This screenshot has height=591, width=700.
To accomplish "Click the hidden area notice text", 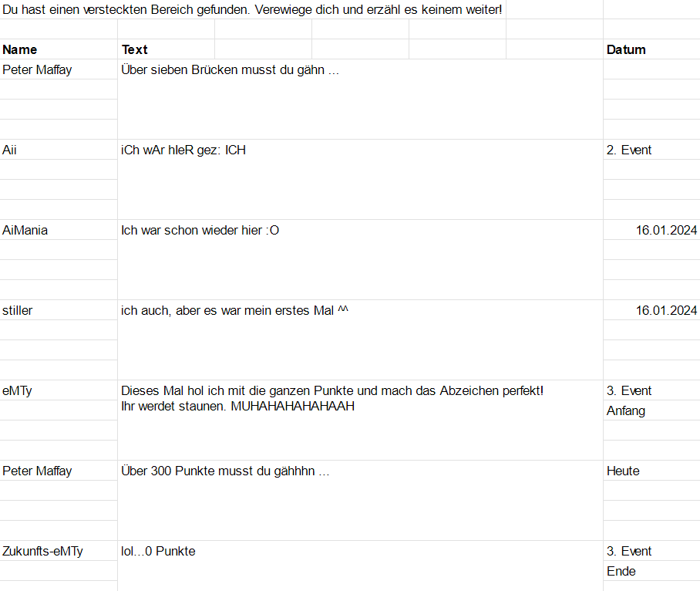I will tap(252, 9).
